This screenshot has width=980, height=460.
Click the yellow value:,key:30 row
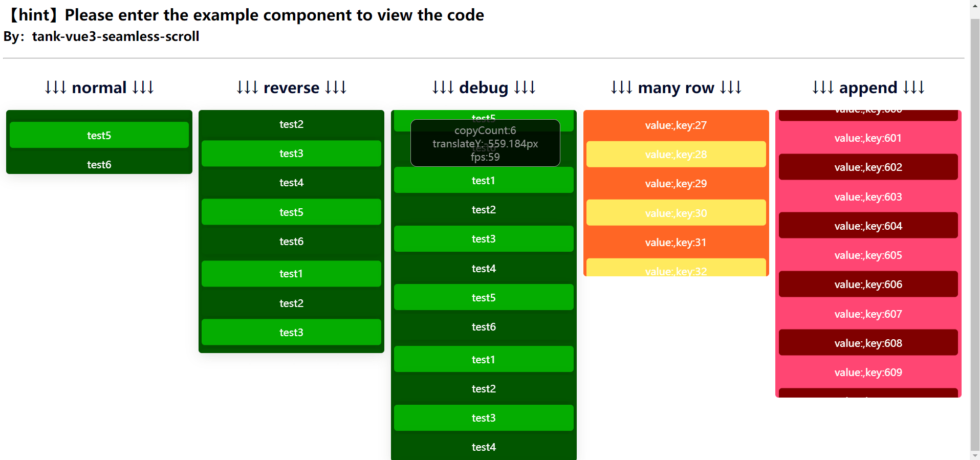pyautogui.click(x=676, y=213)
